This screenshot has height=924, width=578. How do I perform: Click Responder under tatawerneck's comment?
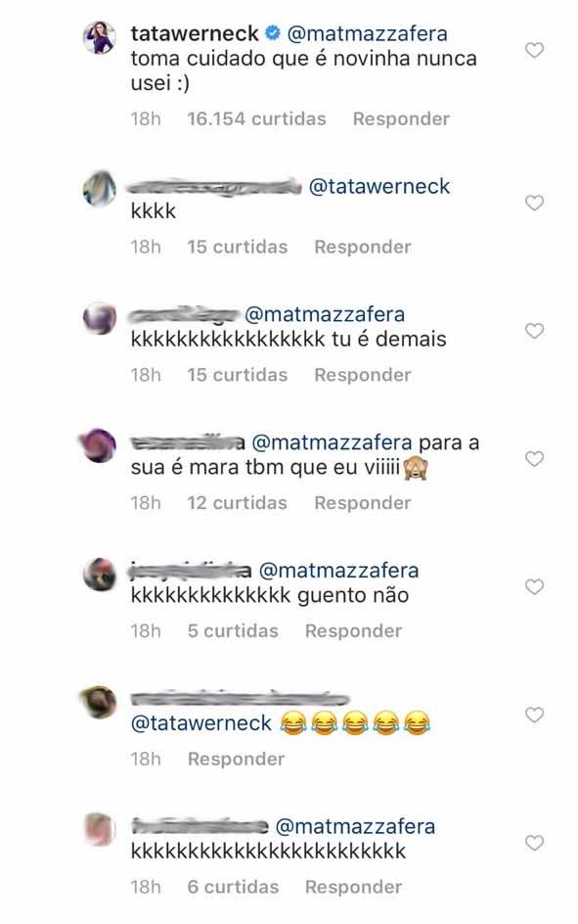(x=401, y=119)
